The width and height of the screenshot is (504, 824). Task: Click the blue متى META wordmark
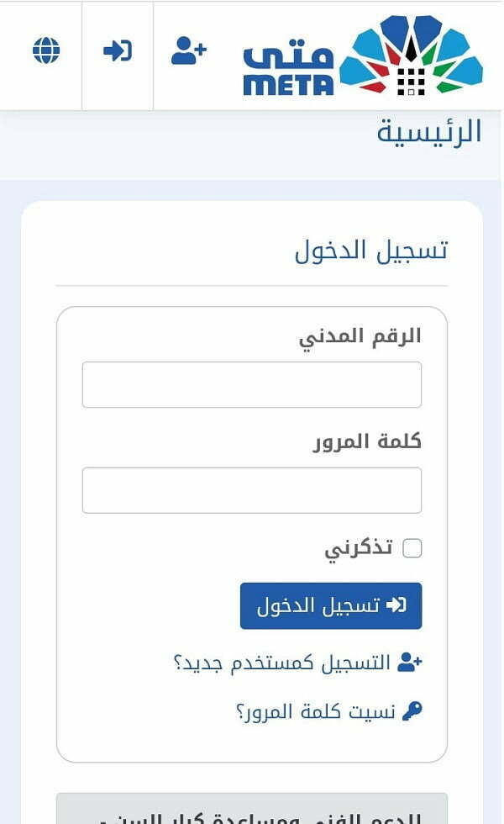pos(288,68)
